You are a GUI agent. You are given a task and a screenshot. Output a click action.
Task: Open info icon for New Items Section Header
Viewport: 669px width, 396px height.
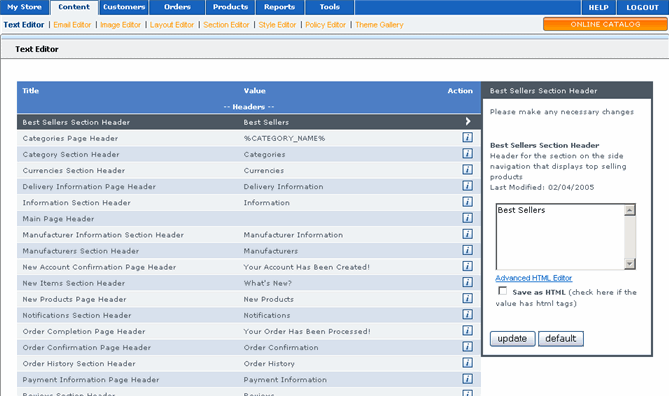467,282
